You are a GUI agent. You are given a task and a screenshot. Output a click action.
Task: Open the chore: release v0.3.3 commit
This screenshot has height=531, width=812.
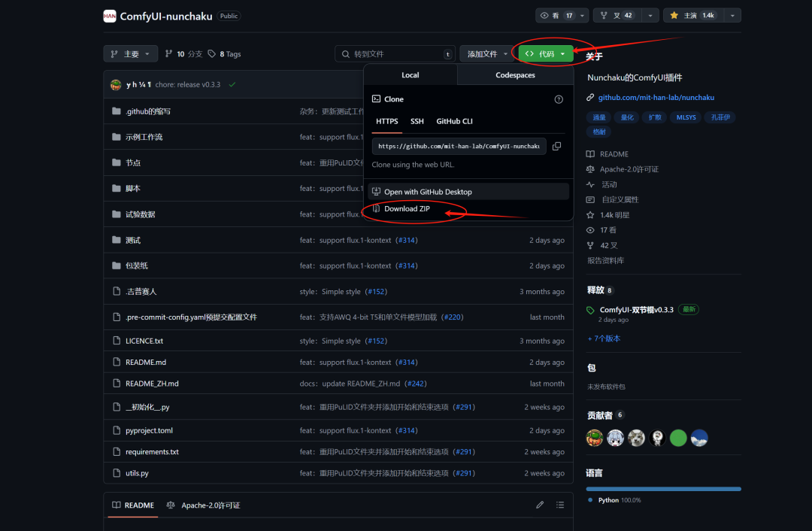point(187,84)
